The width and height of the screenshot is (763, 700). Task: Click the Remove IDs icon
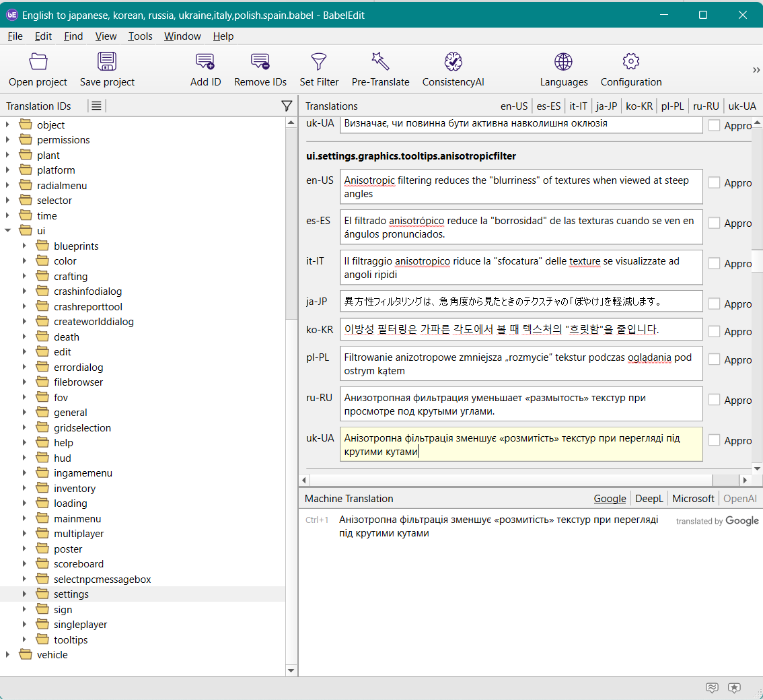point(260,63)
